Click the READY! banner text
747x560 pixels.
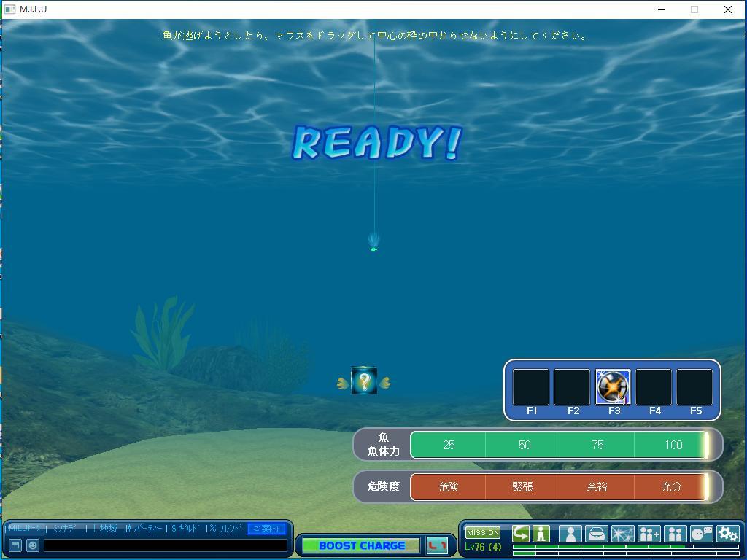pyautogui.click(x=376, y=142)
